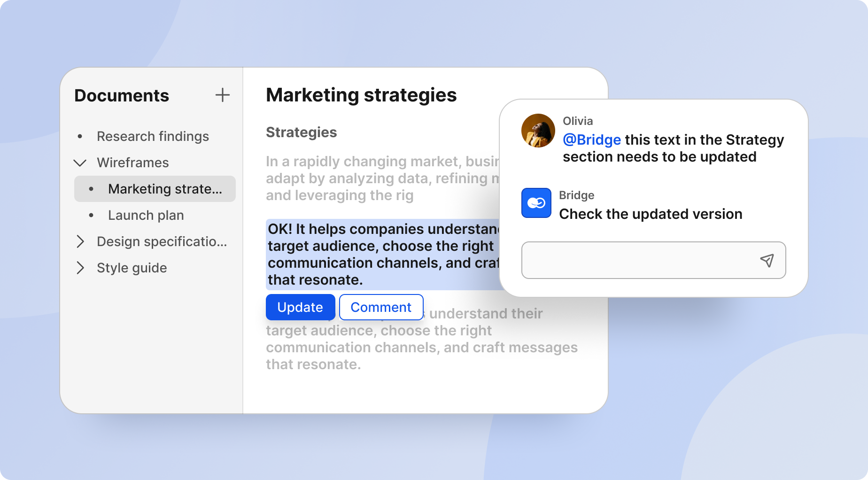Select the highlighted 'OK! It helps companies' text

click(383, 254)
